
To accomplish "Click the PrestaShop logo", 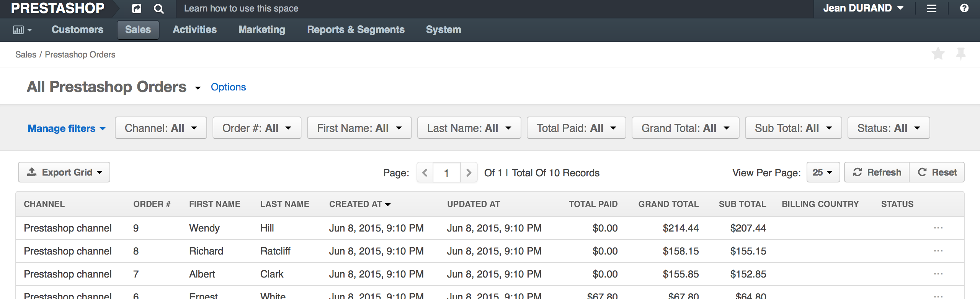I will [x=57, y=8].
